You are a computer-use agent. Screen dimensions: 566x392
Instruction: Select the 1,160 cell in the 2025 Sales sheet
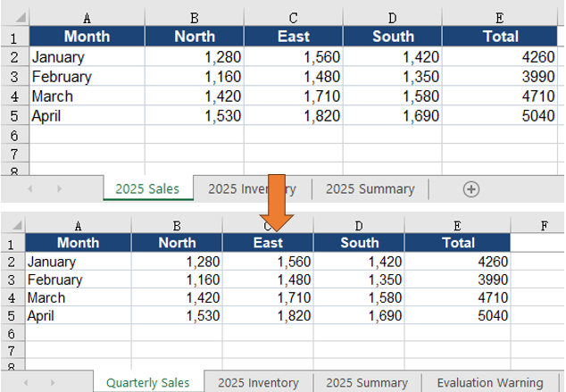pyautogui.click(x=195, y=76)
